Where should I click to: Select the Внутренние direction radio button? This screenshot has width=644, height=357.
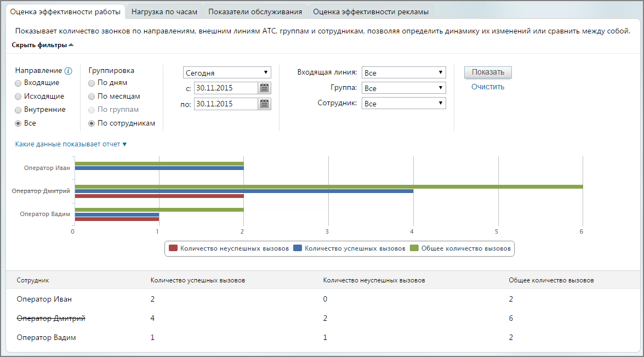(18, 110)
